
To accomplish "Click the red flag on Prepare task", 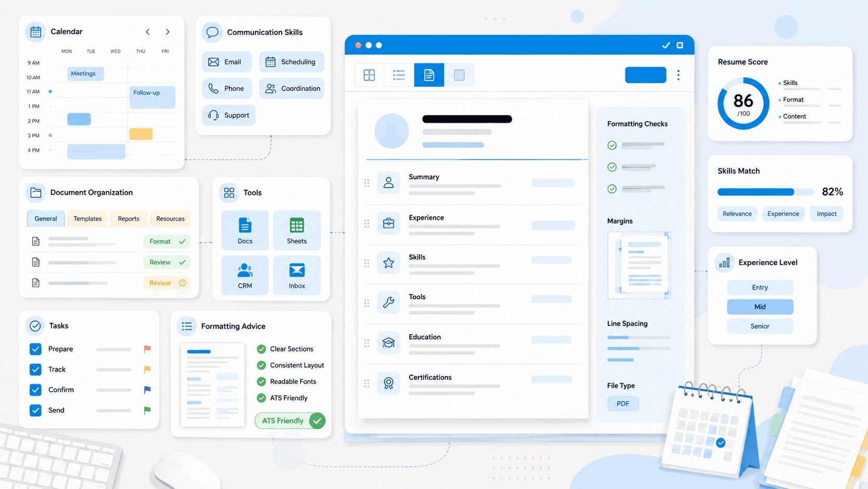I will pos(147,349).
